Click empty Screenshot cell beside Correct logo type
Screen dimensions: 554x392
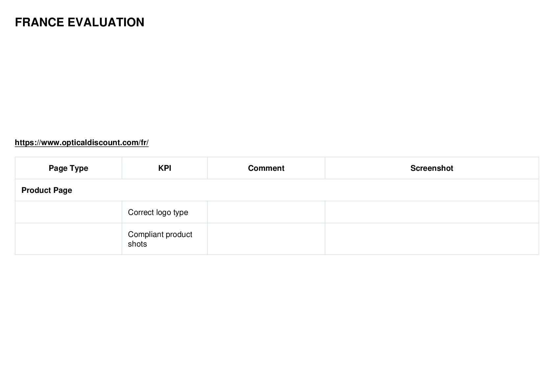pos(432,212)
